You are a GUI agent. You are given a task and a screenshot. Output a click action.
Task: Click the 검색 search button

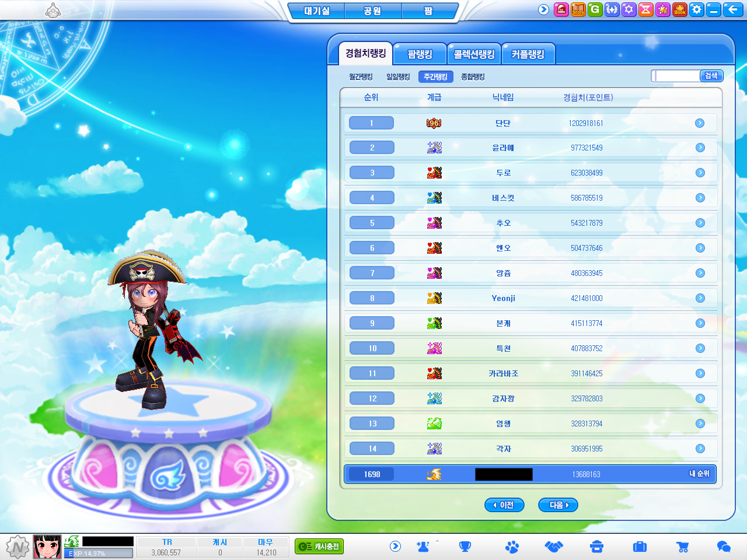(x=711, y=76)
